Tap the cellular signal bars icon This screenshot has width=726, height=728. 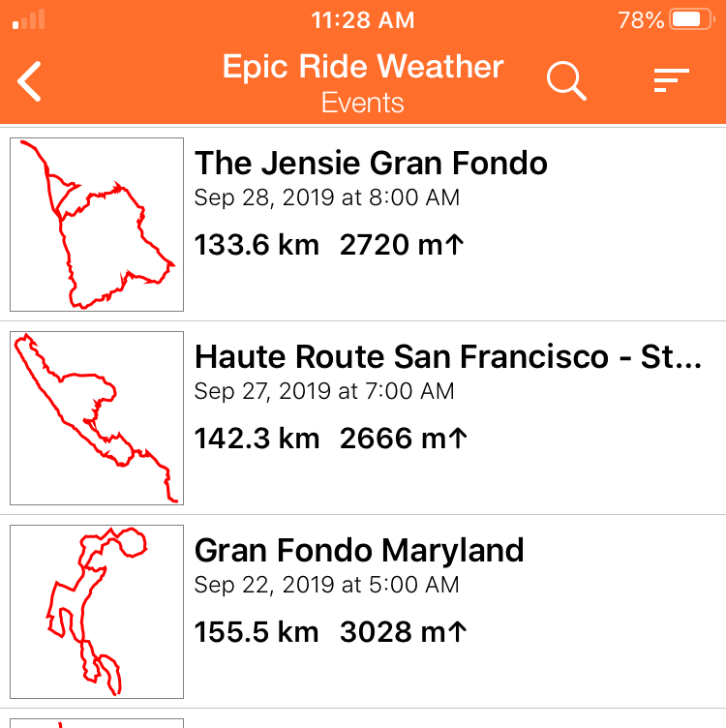[x=29, y=19]
